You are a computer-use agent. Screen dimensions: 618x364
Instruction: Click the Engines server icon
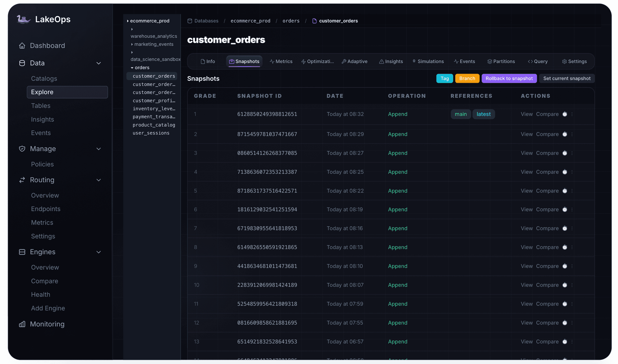pyautogui.click(x=22, y=252)
